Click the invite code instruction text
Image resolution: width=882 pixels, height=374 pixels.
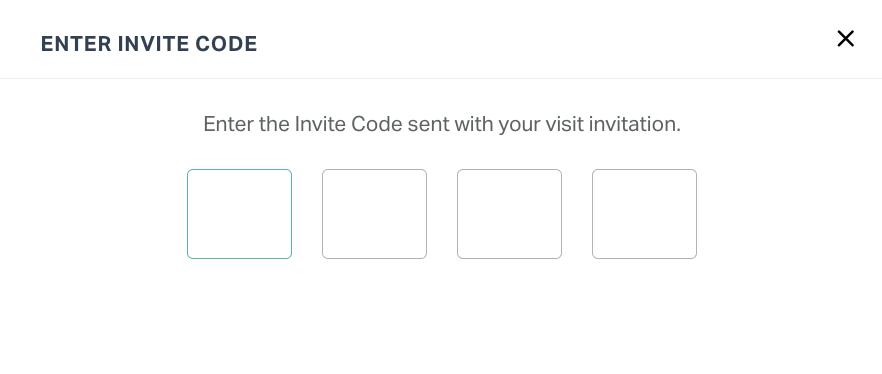(442, 124)
